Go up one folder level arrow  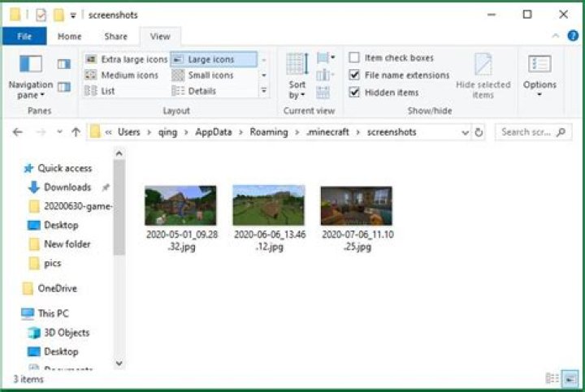click(76, 132)
